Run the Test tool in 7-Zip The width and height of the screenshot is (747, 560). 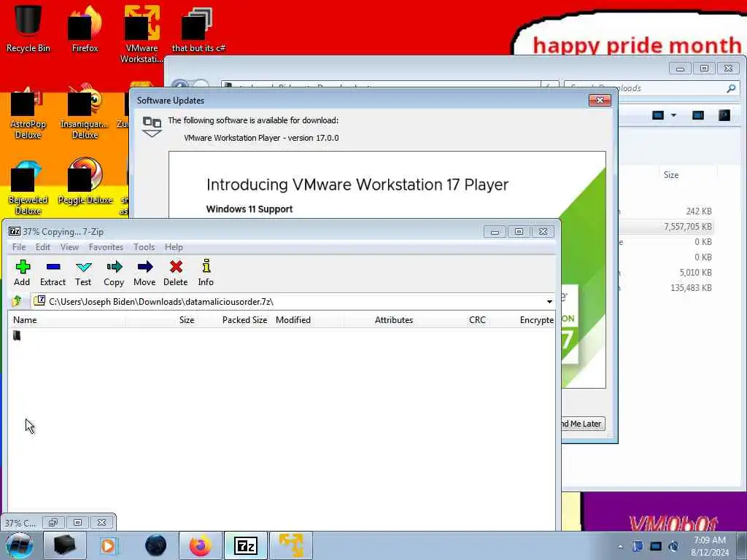pos(83,273)
